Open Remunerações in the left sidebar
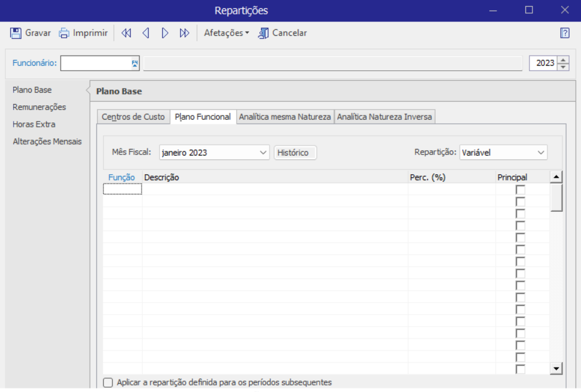Viewport: 581px width, 392px height. (x=40, y=107)
